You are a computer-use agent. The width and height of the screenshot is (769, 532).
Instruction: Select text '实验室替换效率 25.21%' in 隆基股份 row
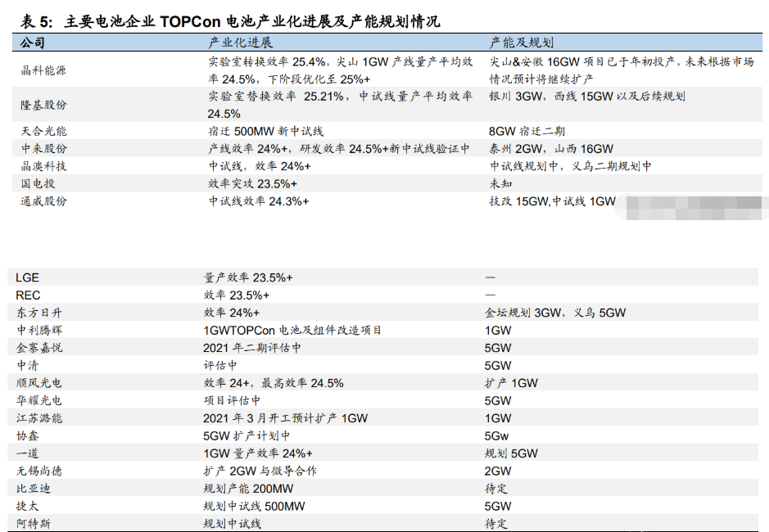point(276,97)
